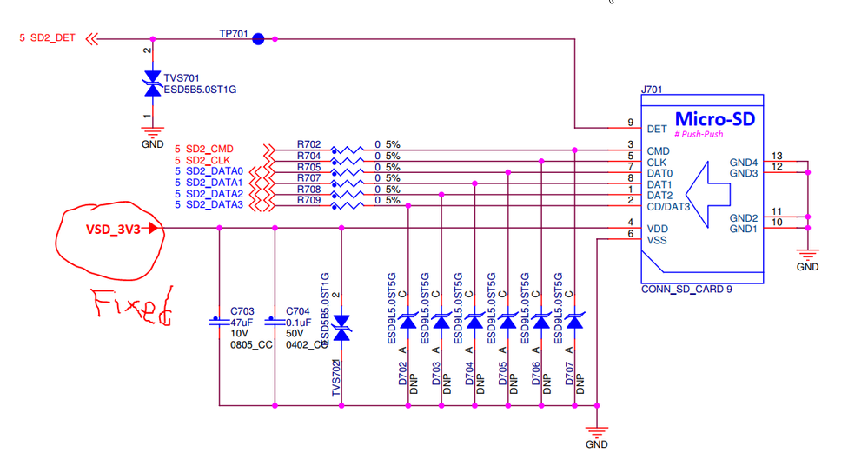Click the R709 resistor zigzag symbol

[x=347, y=205]
